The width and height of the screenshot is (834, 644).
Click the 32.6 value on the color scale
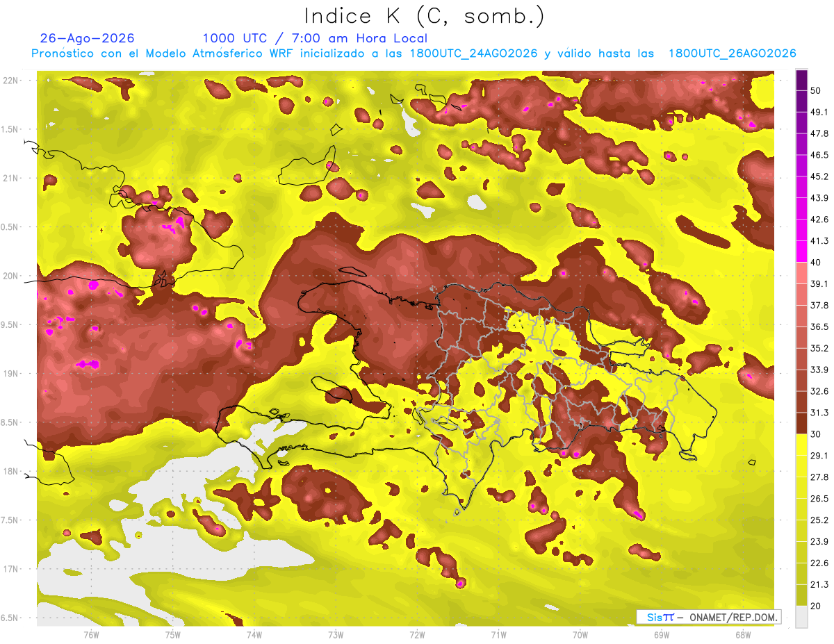[819, 392]
